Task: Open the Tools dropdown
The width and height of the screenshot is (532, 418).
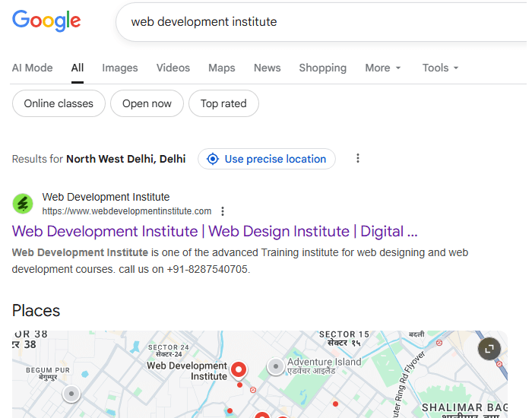Action: click(440, 68)
